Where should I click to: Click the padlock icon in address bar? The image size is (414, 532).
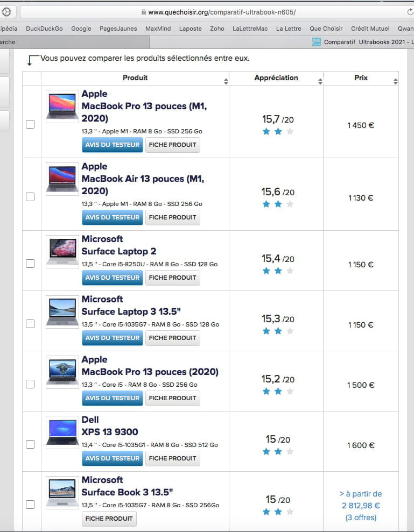(x=144, y=12)
